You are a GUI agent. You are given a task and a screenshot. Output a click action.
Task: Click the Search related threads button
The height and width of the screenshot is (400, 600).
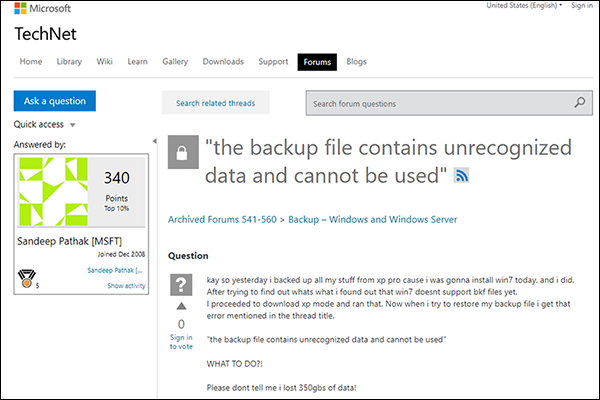(215, 102)
